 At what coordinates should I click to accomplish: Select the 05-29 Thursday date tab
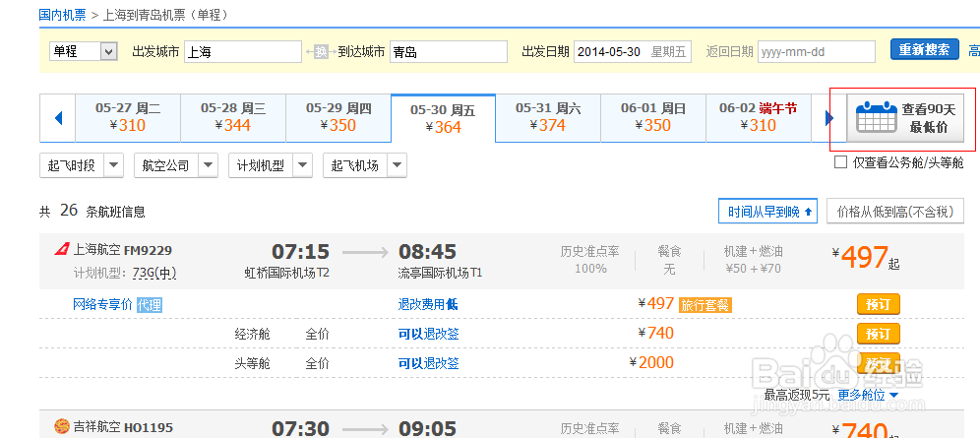point(338,117)
